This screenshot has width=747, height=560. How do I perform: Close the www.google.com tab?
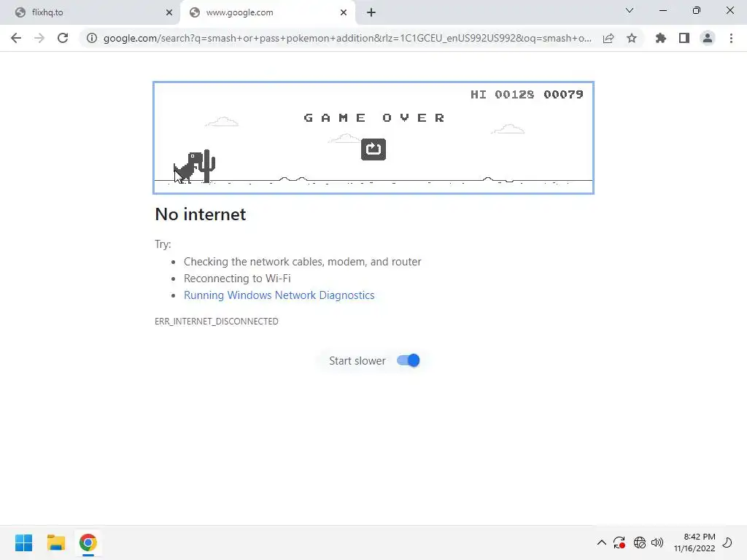[343, 12]
